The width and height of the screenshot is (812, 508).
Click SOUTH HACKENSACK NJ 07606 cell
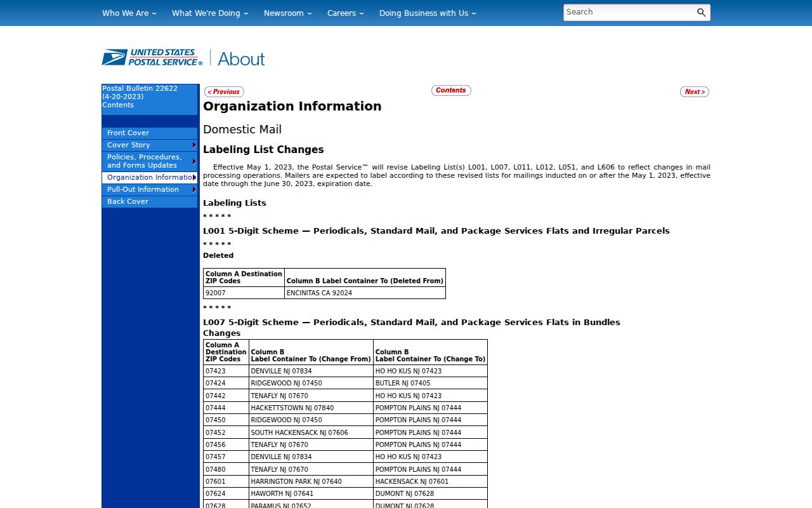click(311, 432)
